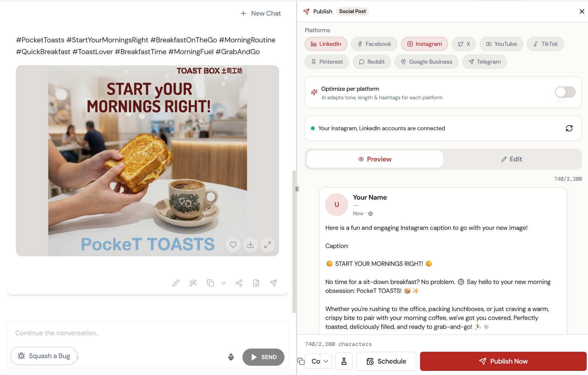Image resolution: width=588 pixels, height=375 pixels.
Task: Click the magic wand enhance icon
Action: coord(193,283)
